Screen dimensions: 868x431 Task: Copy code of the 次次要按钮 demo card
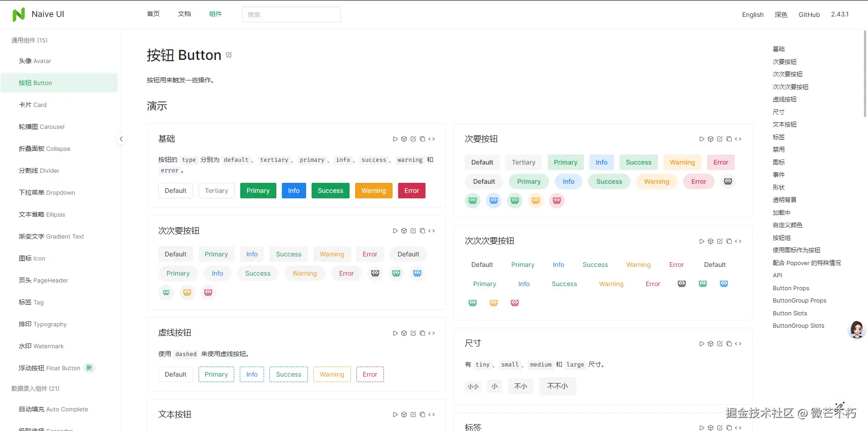(422, 231)
